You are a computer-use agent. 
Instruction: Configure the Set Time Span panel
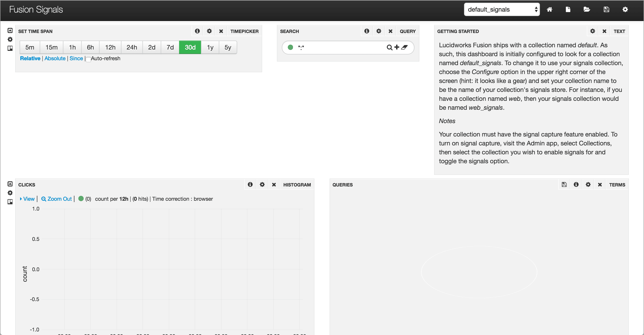pyautogui.click(x=209, y=31)
